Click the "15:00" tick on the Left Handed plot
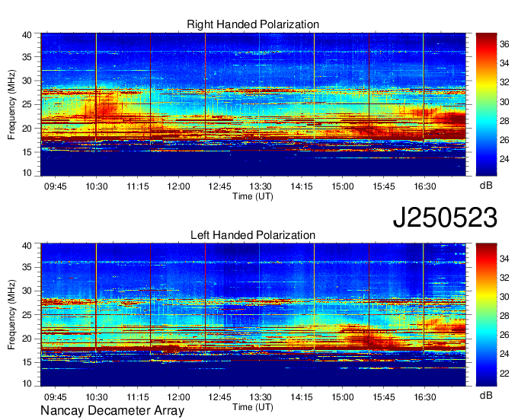The height and width of the screenshot is (420, 518). (x=343, y=397)
